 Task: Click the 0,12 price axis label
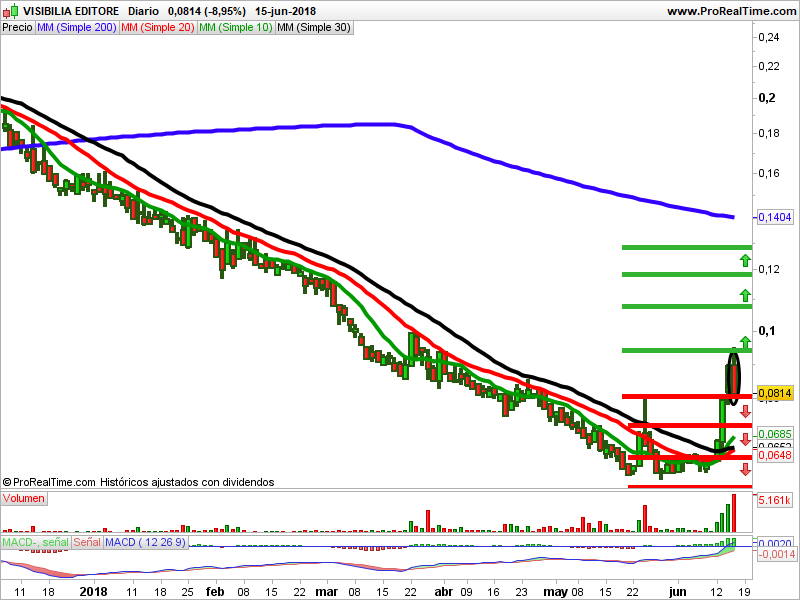tap(769, 269)
